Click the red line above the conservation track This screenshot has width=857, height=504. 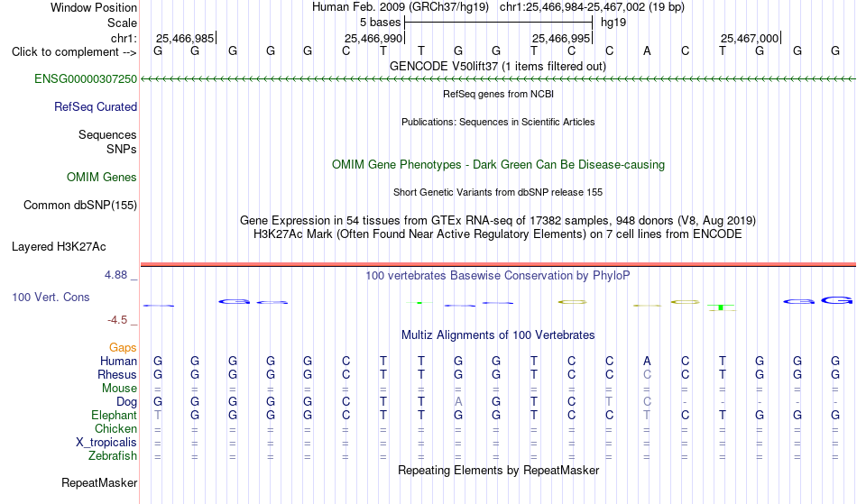point(498,265)
